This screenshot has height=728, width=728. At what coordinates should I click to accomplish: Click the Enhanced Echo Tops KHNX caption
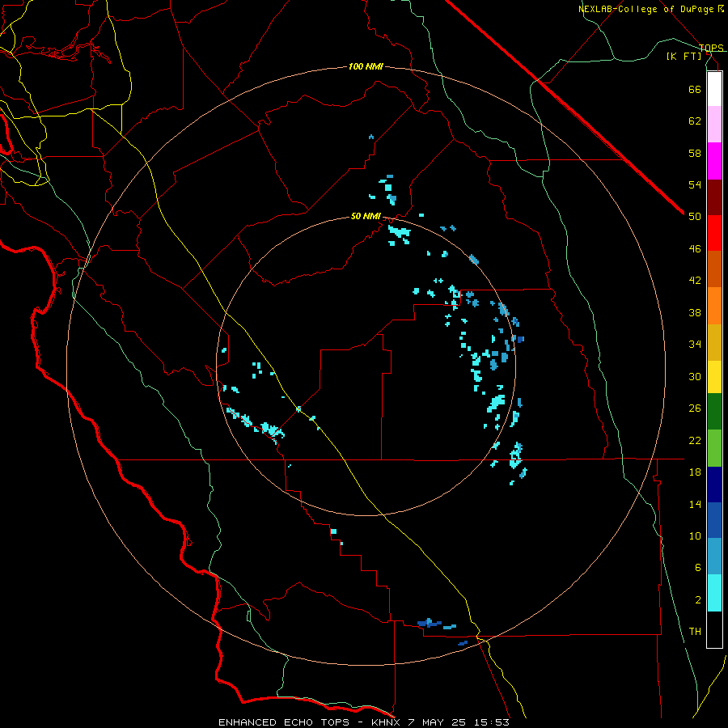[x=364, y=722]
